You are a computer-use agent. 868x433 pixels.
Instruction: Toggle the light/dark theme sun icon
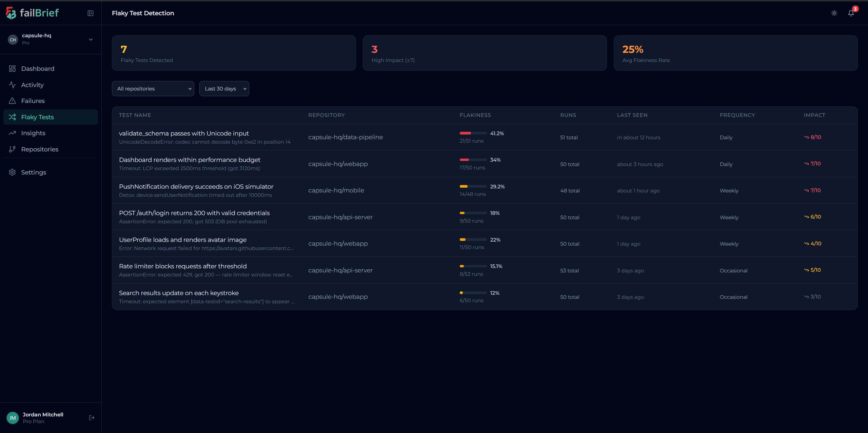(834, 13)
